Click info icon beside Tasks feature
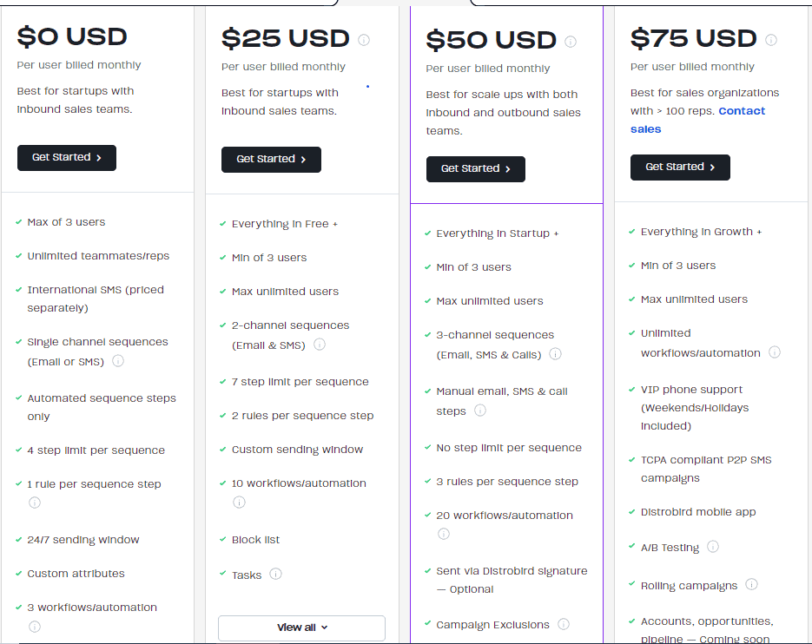The width and height of the screenshot is (812, 644). click(x=276, y=574)
